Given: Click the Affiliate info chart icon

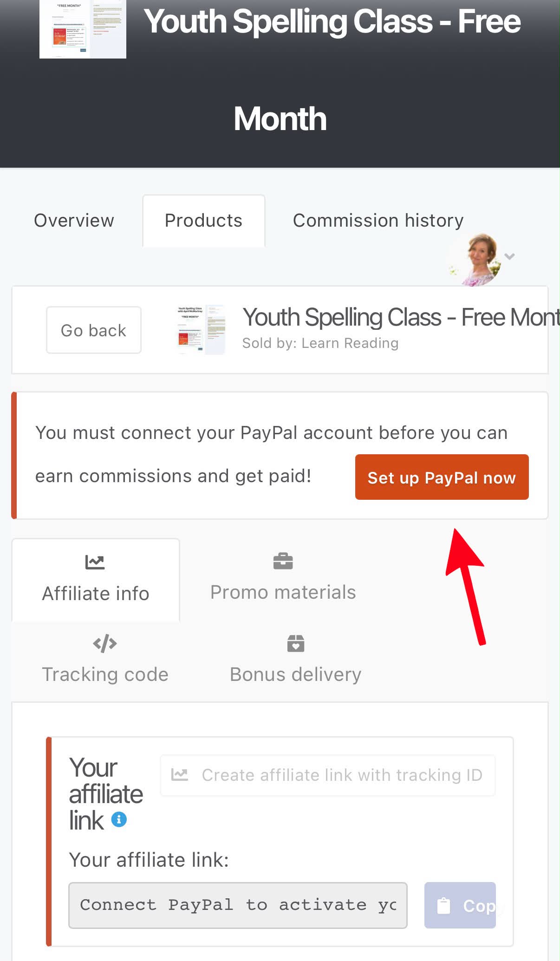Looking at the screenshot, I should (95, 562).
